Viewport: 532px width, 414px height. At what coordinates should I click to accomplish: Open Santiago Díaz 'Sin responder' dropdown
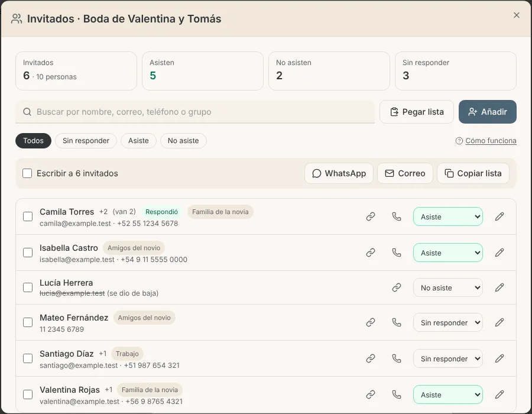(x=448, y=358)
